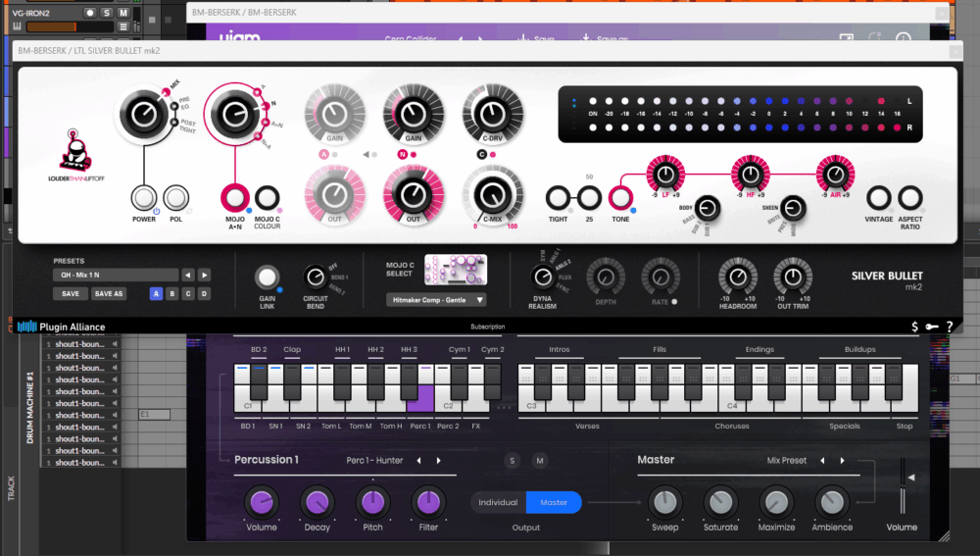Click the Berserk master Volume slider
The image size is (980, 556).
(x=902, y=486)
